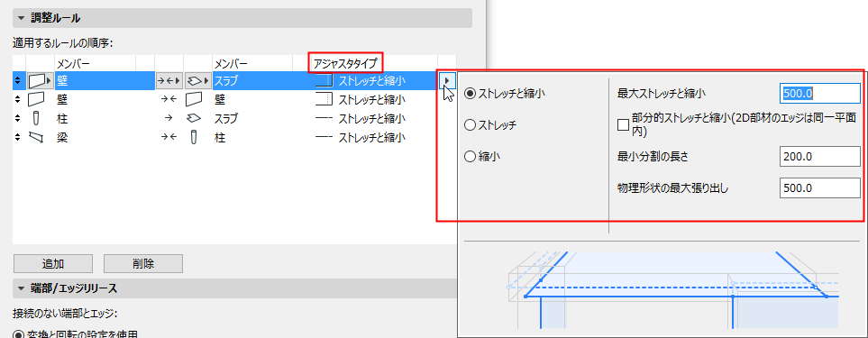The height and width of the screenshot is (338, 868).
Task: Click ストレッチと縮小 text in the selected 壁–スラブ row
Action: (372, 81)
